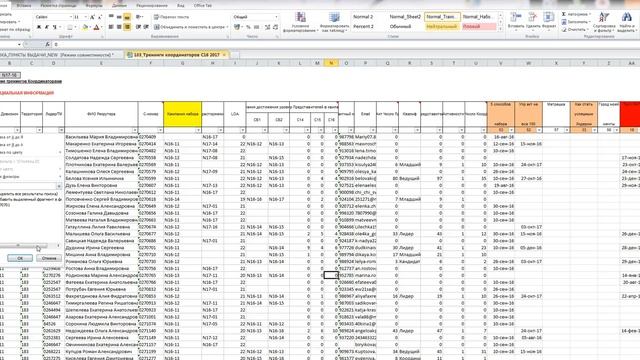This screenshot has height=360, width=640.
Task: Open filter dropdown for ФИО Рекрутера column
Action: pos(135,130)
